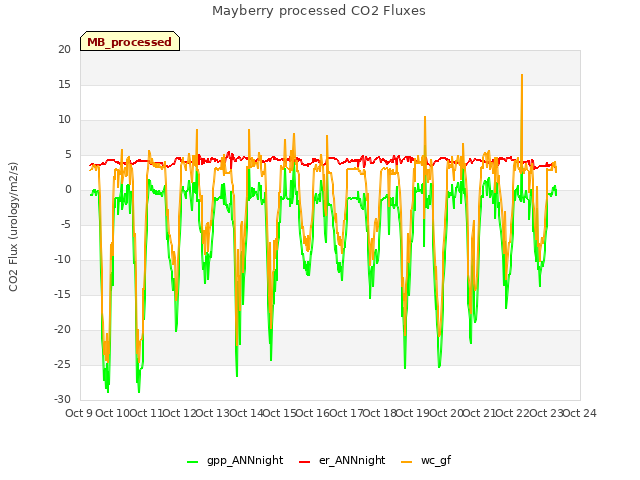Click the green gpp_ANNnight legend swatch
The height and width of the screenshot is (480, 640).
point(192,462)
